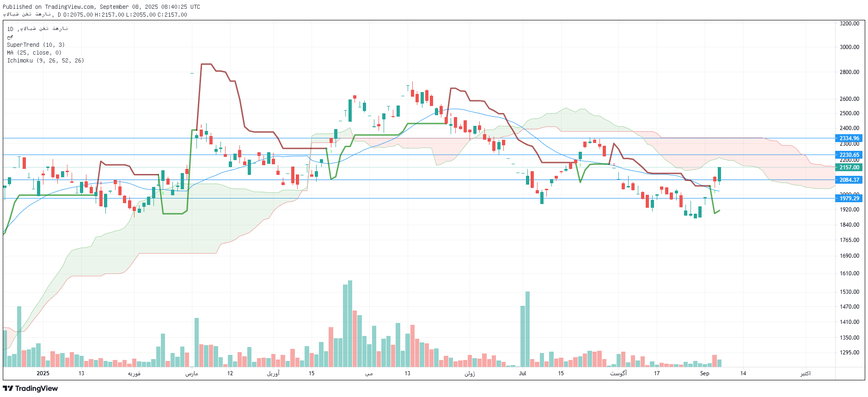Screen dimensions: 868x397
Task: Click the green 2157.00 current price label
Action: click(x=849, y=167)
